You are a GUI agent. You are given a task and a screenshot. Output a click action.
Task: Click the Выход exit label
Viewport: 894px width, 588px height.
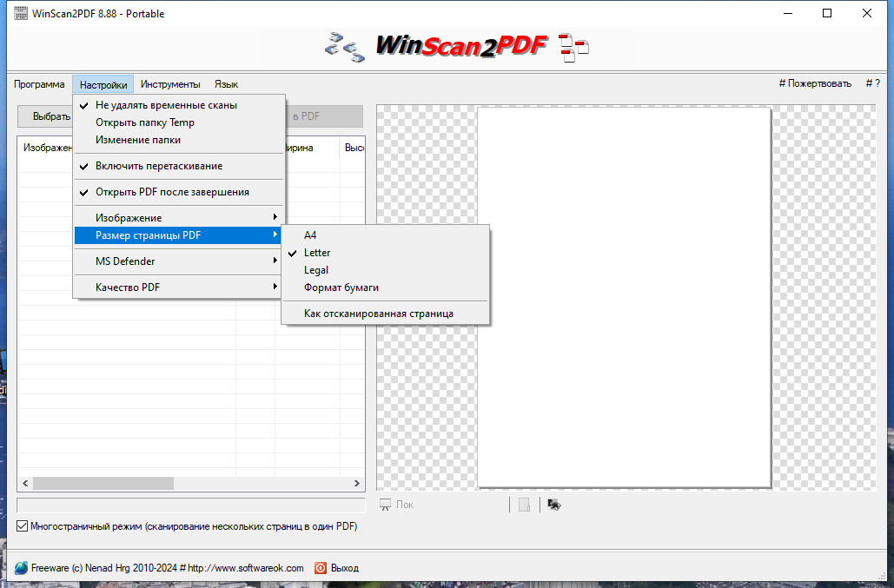(345, 568)
